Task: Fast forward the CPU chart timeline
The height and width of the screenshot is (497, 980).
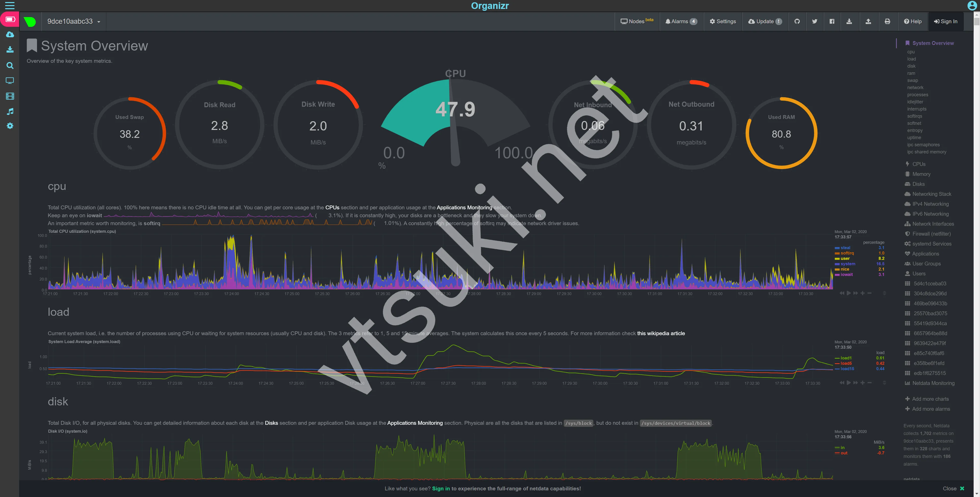Action: (x=856, y=293)
